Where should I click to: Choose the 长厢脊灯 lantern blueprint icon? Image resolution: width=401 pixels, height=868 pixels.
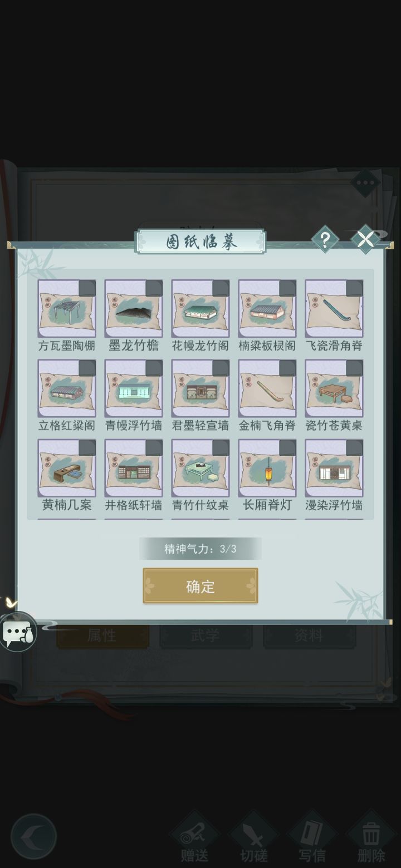click(x=267, y=468)
